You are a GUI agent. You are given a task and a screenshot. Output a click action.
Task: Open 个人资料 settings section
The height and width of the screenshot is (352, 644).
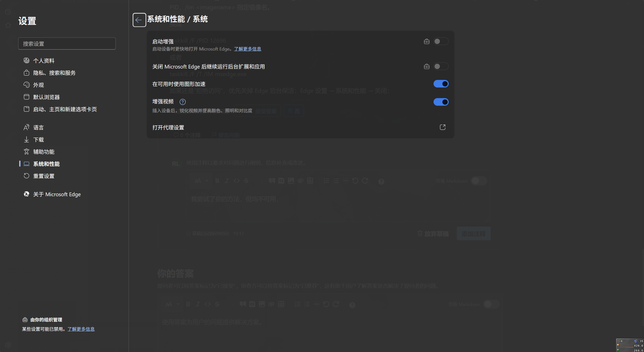click(44, 61)
